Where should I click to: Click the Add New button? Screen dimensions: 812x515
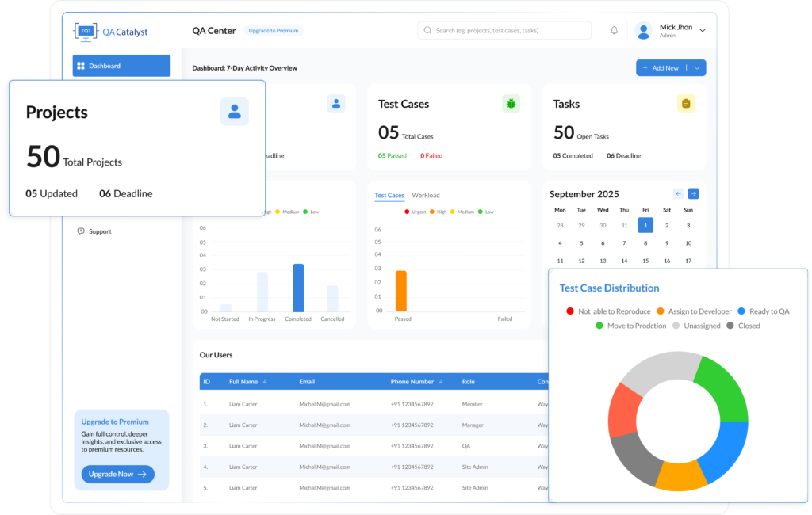[x=661, y=68]
